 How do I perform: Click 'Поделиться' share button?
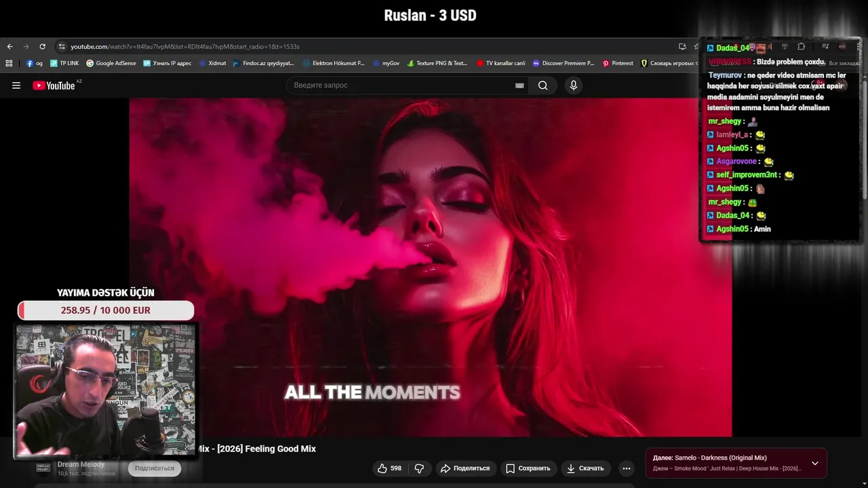coord(465,468)
